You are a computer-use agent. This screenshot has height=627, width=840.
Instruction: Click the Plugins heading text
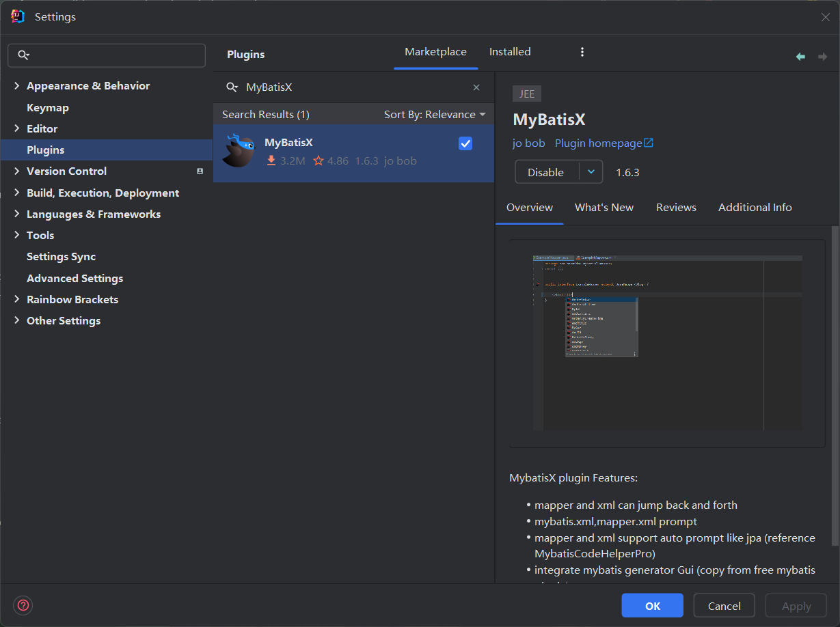[x=246, y=55]
